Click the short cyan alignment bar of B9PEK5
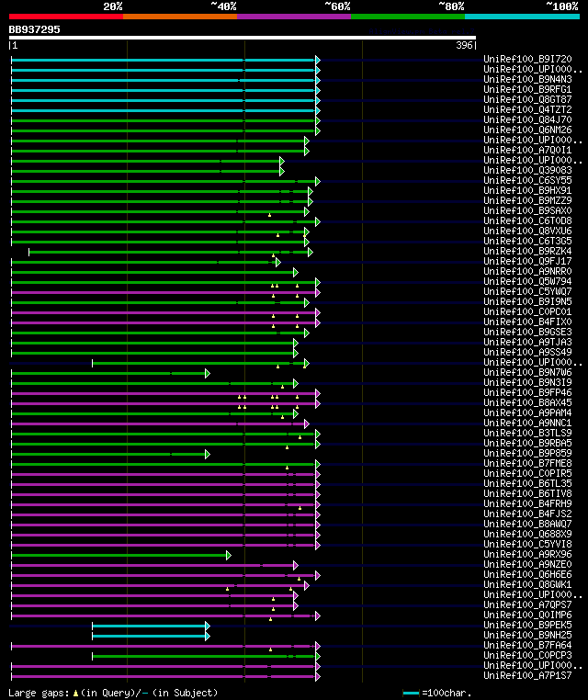This screenshot has width=588, height=700. (151, 626)
